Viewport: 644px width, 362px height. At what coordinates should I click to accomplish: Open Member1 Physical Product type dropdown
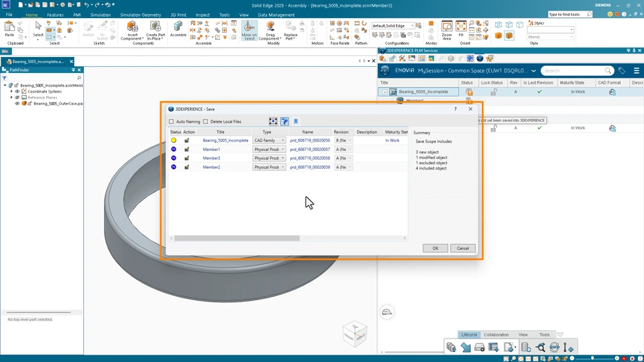click(282, 149)
